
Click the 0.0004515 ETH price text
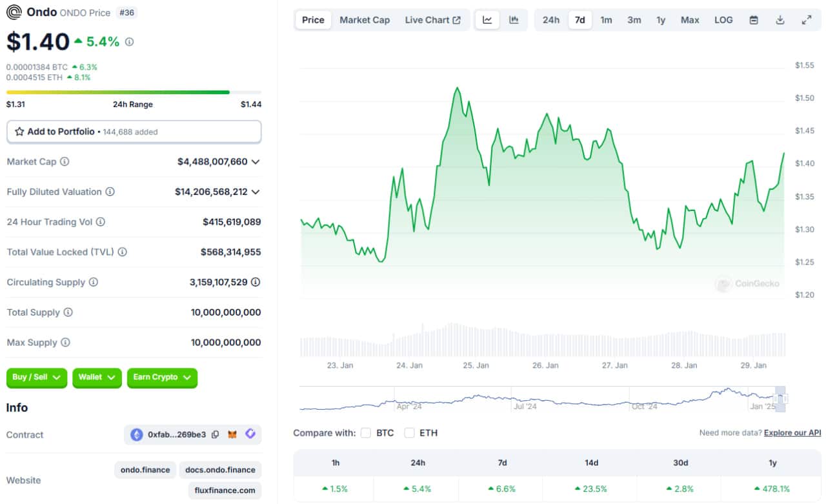[x=35, y=77]
